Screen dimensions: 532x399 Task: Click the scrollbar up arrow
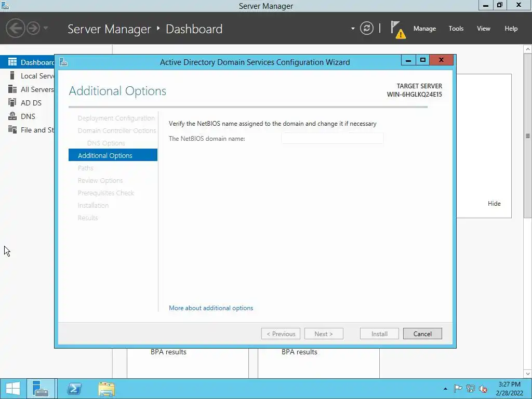coord(528,49)
